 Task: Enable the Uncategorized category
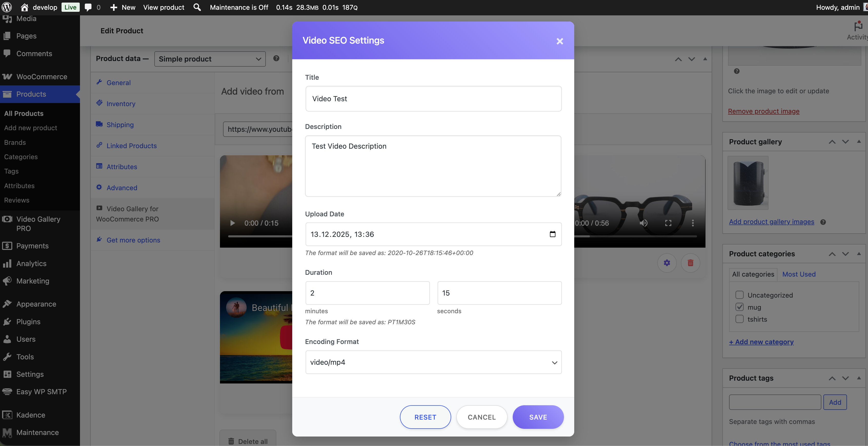point(740,295)
